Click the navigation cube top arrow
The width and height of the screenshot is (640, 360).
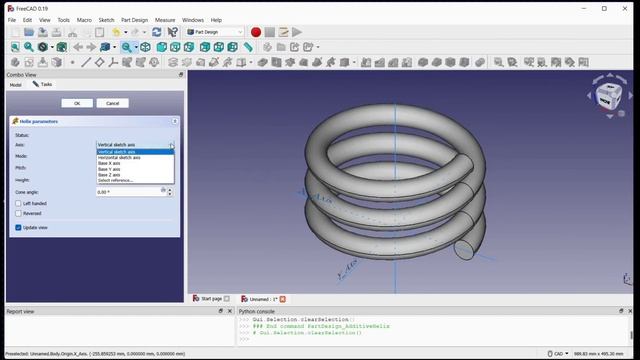(x=610, y=75)
